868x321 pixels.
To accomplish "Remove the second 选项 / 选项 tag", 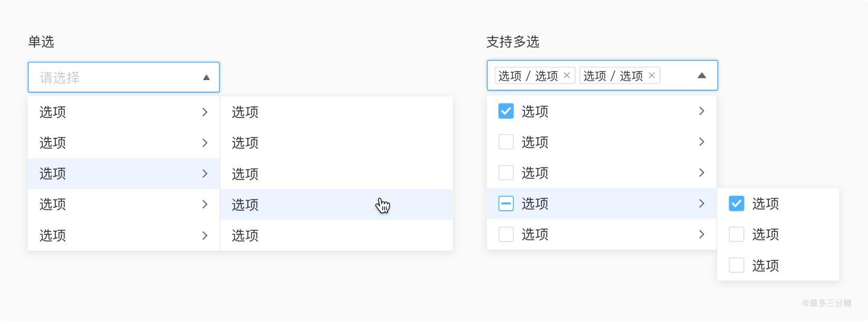I will [x=652, y=76].
